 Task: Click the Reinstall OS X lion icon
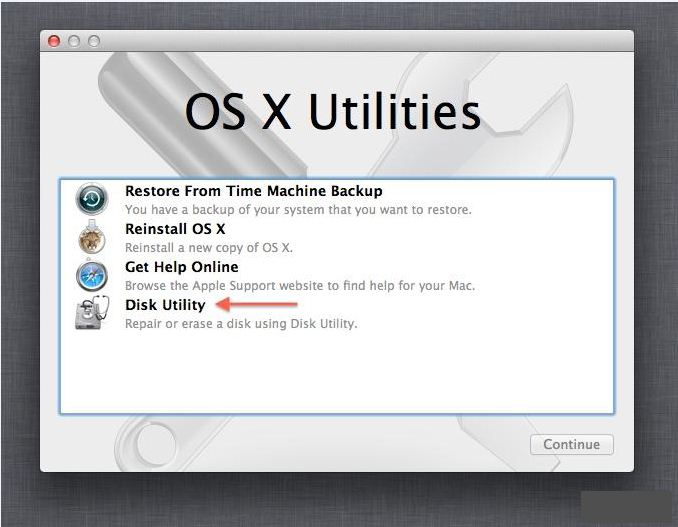coord(92,237)
